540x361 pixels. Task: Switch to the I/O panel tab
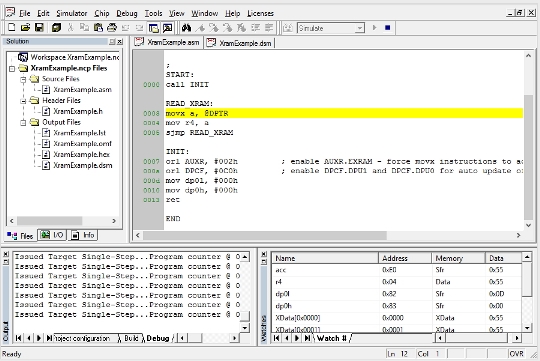[x=52, y=235]
